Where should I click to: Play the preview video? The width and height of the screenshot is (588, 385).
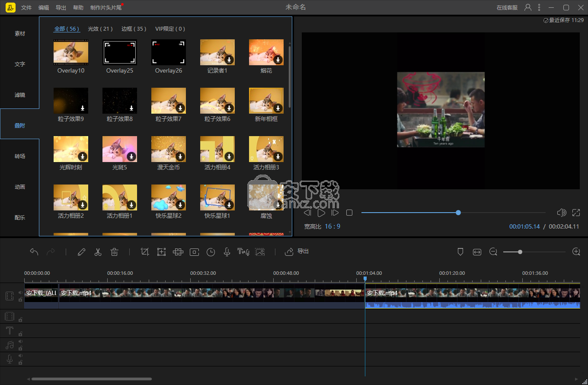coord(321,213)
